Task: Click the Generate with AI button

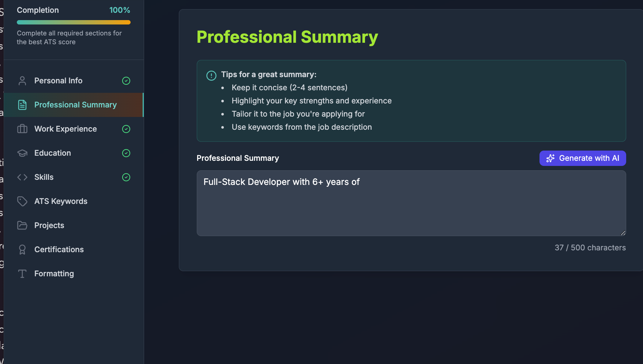Action: pyautogui.click(x=582, y=158)
